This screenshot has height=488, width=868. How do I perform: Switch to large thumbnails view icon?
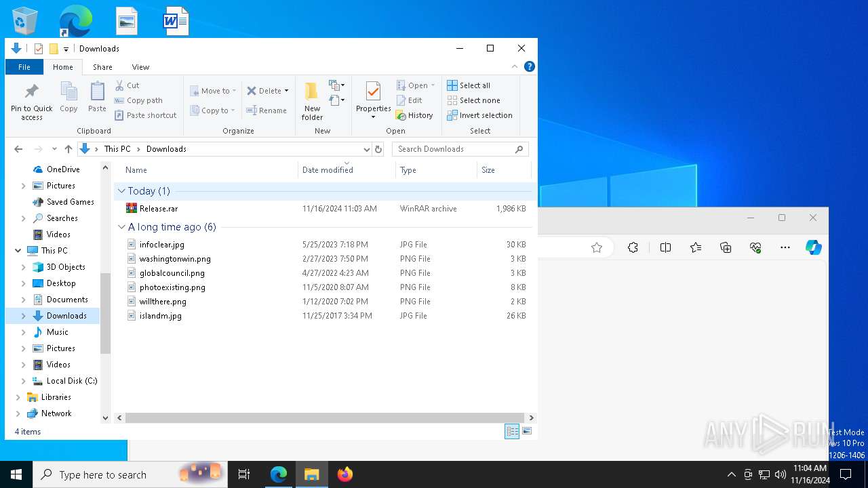tap(527, 431)
